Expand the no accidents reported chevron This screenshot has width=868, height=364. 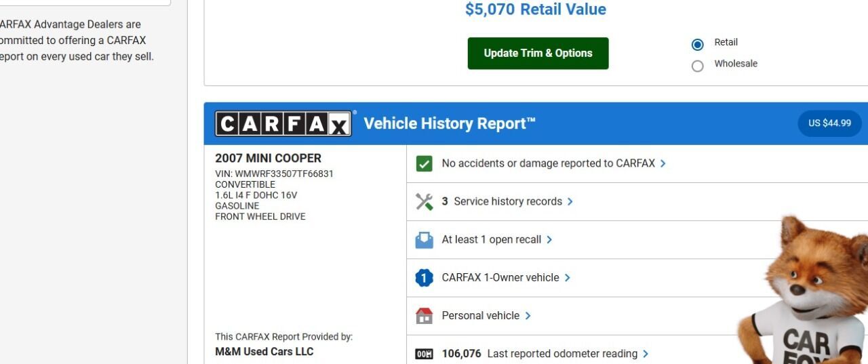pyautogui.click(x=663, y=163)
